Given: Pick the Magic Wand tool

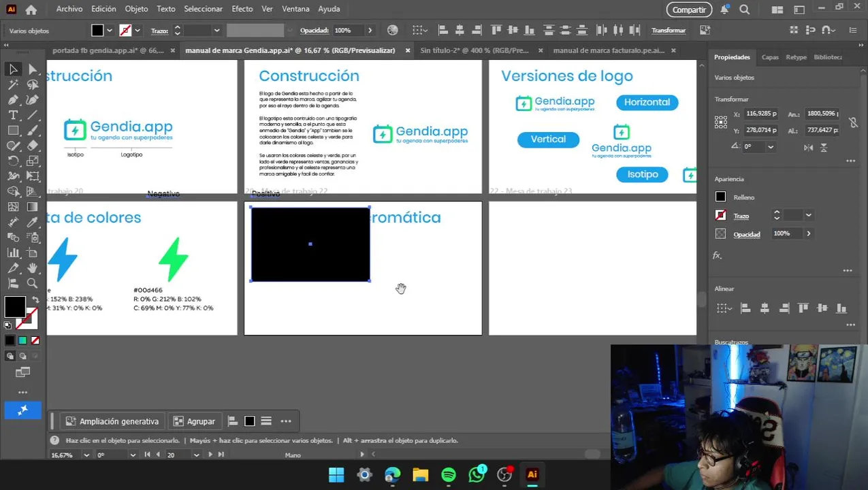Looking at the screenshot, I should tap(13, 84).
